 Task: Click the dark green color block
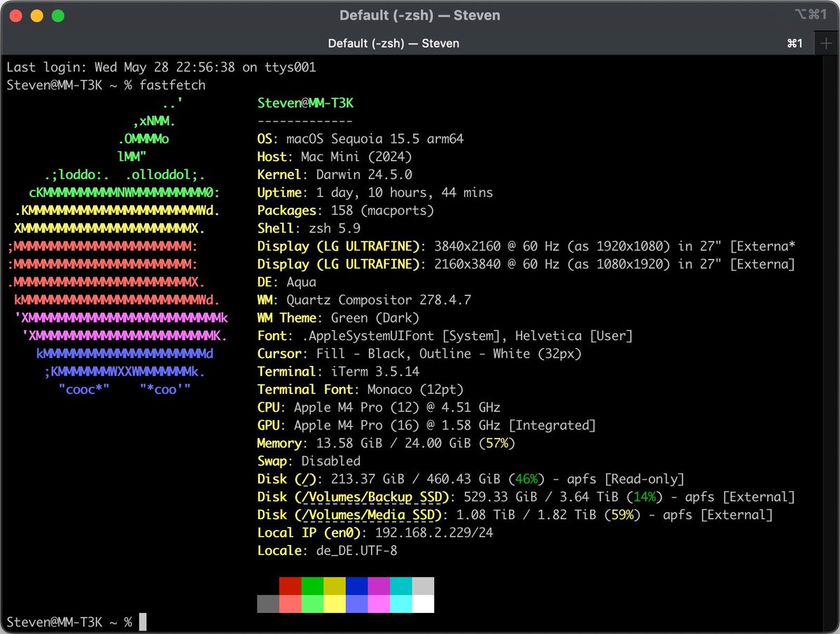(x=312, y=586)
